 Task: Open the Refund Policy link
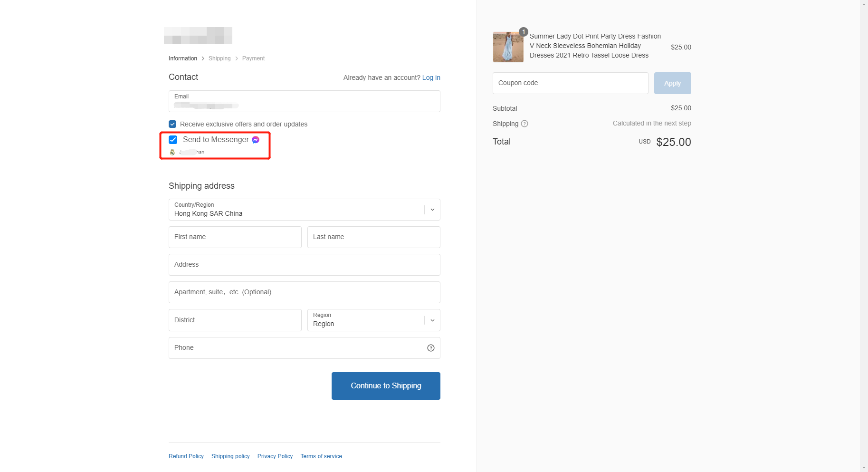click(x=186, y=456)
